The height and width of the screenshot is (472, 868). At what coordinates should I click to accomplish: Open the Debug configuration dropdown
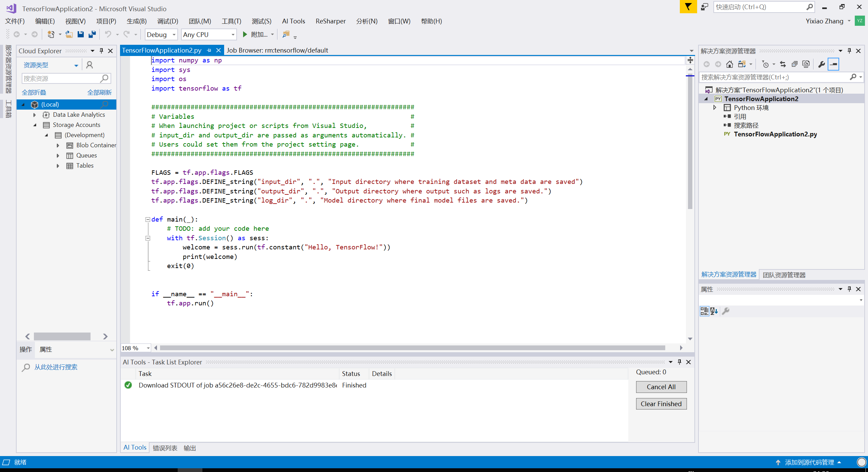161,35
